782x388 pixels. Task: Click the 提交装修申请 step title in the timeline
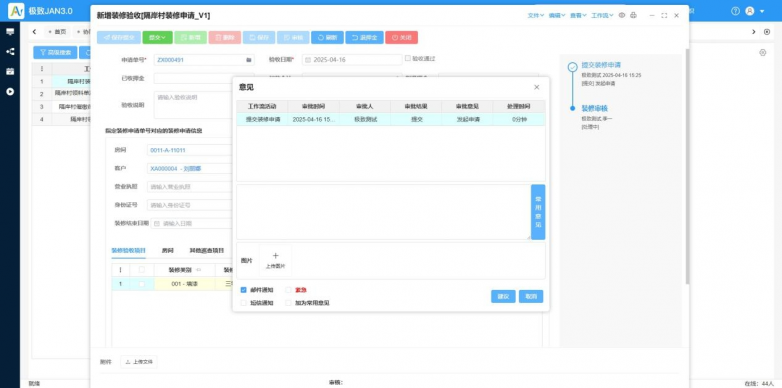[x=601, y=65]
